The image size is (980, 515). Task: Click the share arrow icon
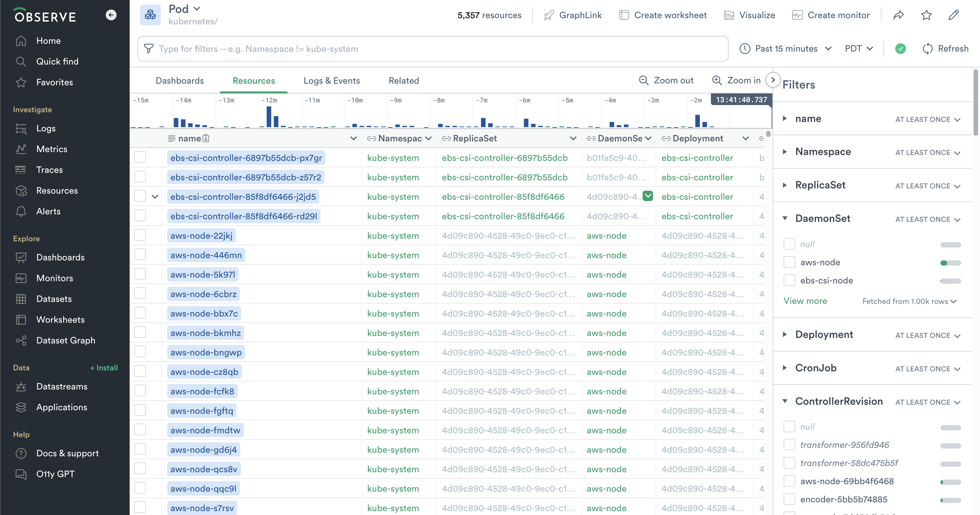[898, 15]
